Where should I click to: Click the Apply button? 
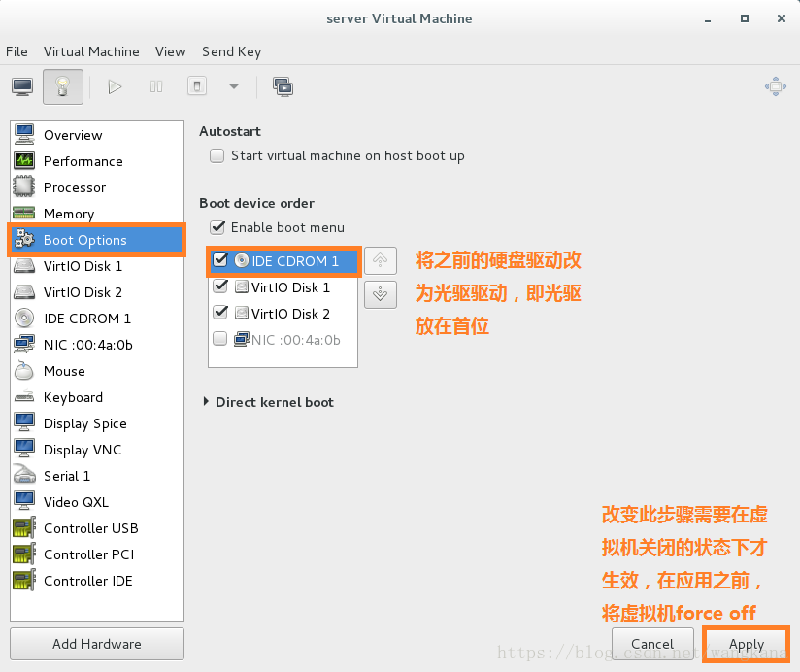pos(747,644)
